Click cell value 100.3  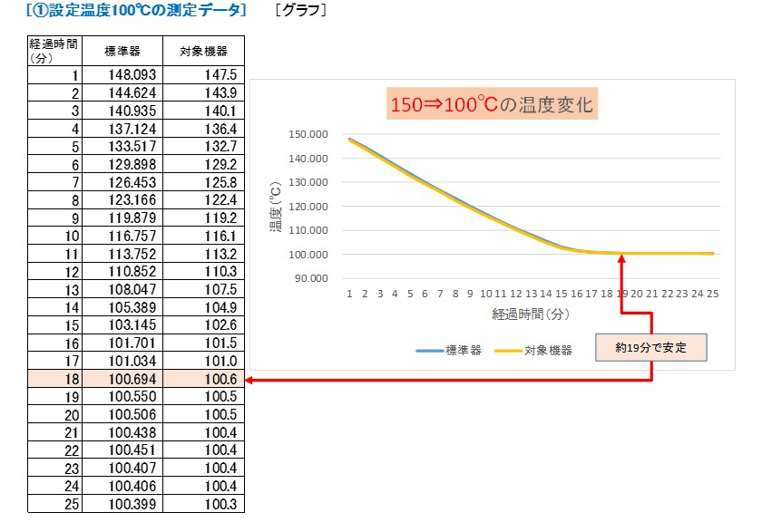point(220,504)
